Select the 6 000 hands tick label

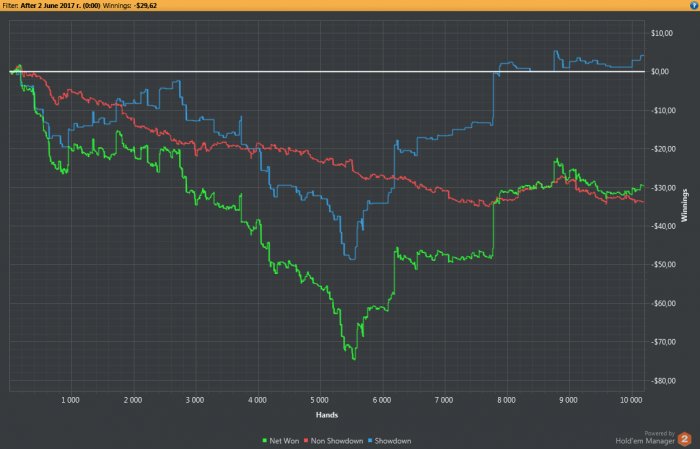[x=382, y=400]
